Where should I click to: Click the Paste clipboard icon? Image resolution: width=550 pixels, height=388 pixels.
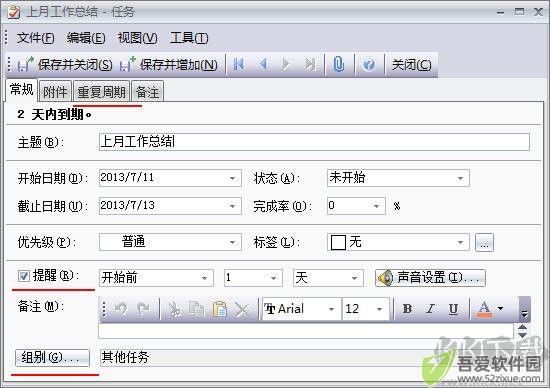point(220,309)
